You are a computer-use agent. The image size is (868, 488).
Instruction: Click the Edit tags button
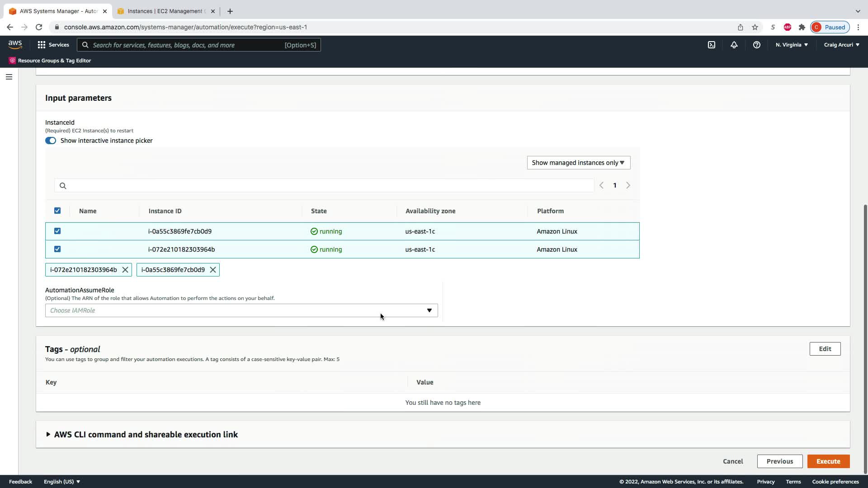[x=825, y=349]
